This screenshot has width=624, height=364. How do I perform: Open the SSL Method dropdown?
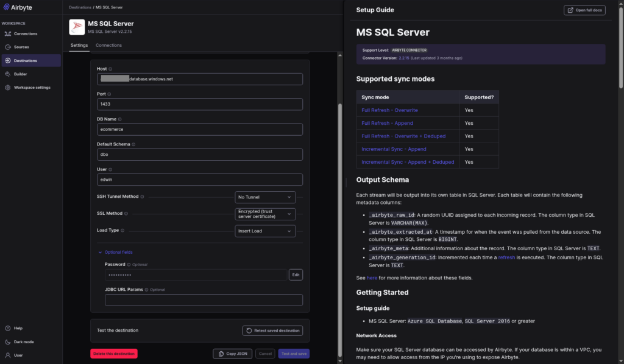[265, 214]
